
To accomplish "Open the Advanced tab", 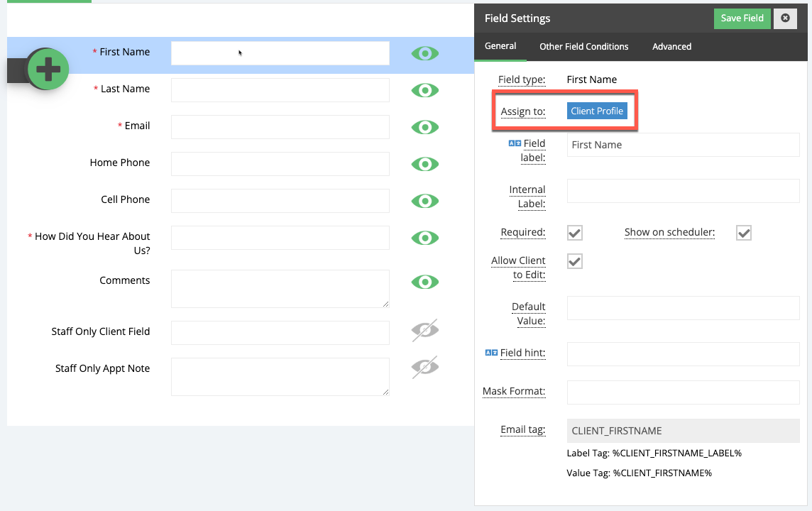I will pyautogui.click(x=671, y=46).
